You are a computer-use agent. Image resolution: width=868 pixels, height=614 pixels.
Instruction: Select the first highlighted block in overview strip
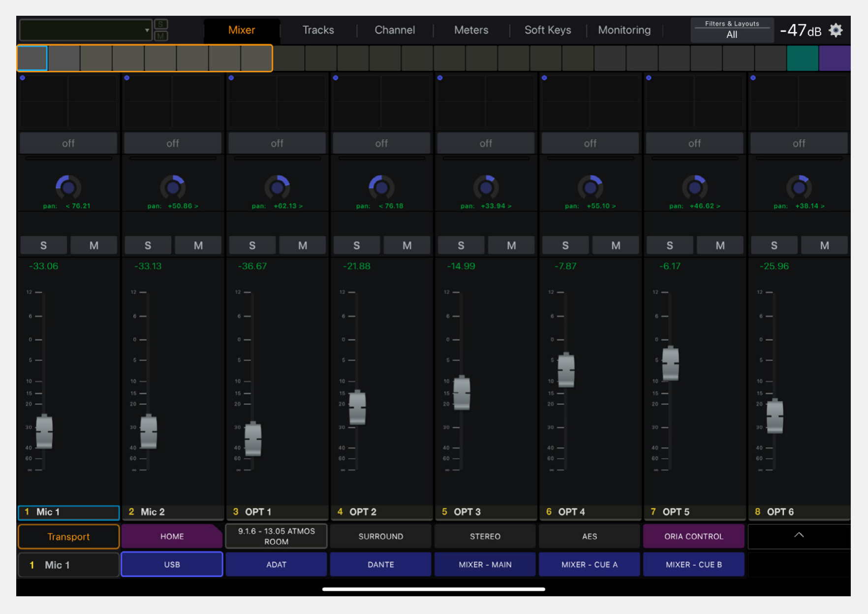tap(32, 58)
